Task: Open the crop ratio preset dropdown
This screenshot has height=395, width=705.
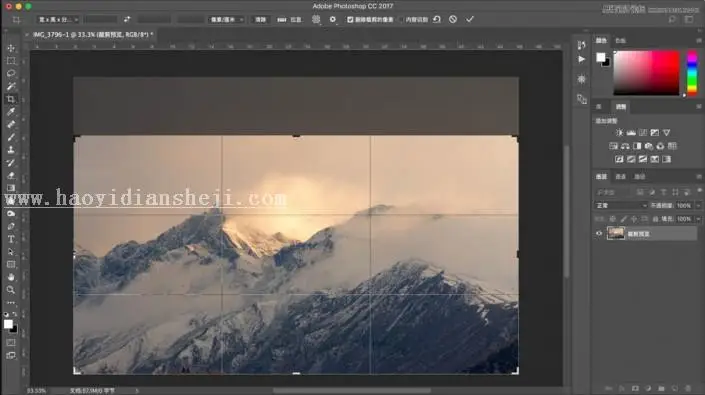Action: (x=58, y=20)
